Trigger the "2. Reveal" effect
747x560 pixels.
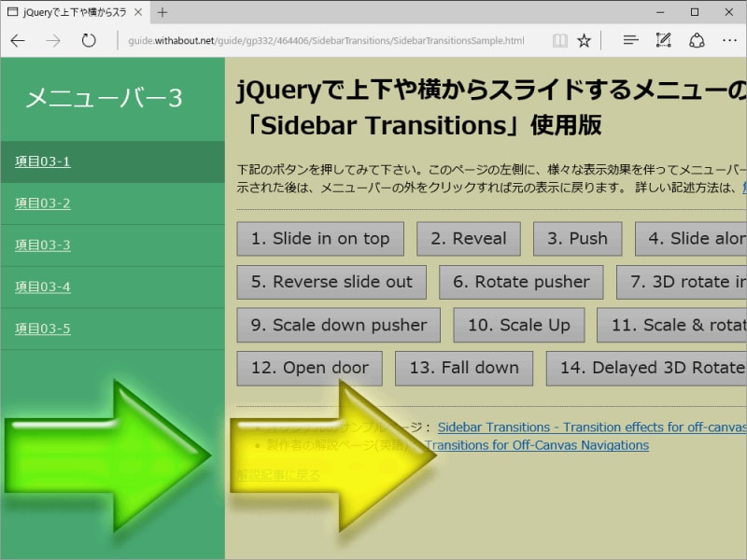(x=469, y=238)
